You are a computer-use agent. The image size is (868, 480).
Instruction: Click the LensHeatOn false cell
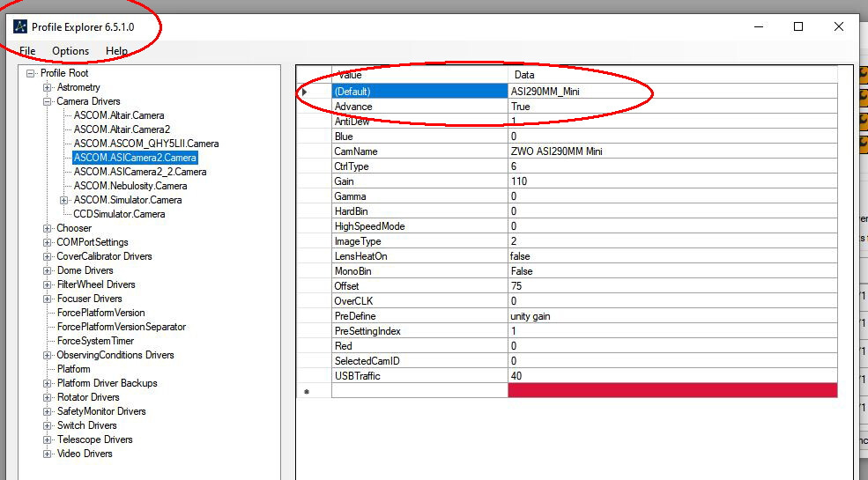coord(672,256)
